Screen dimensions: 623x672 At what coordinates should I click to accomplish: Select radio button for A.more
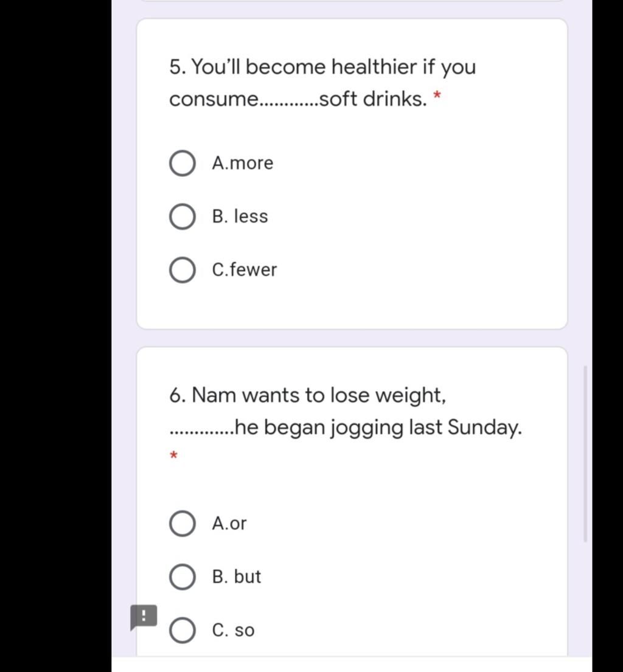coord(183,163)
